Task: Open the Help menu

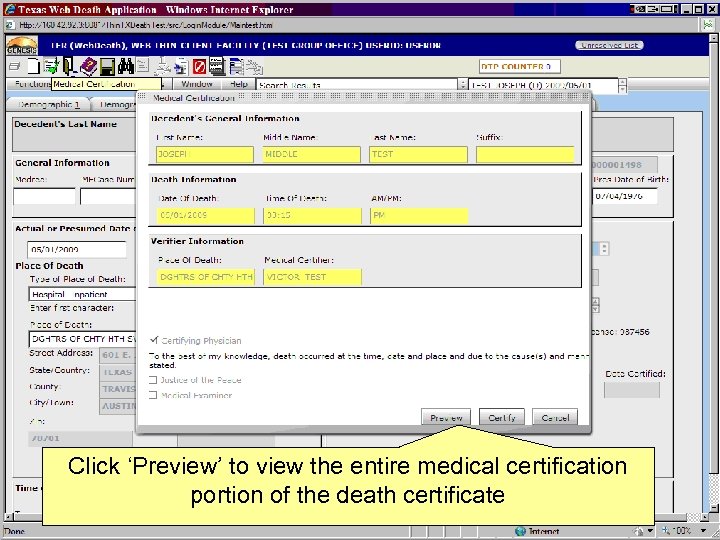Action: [x=239, y=84]
